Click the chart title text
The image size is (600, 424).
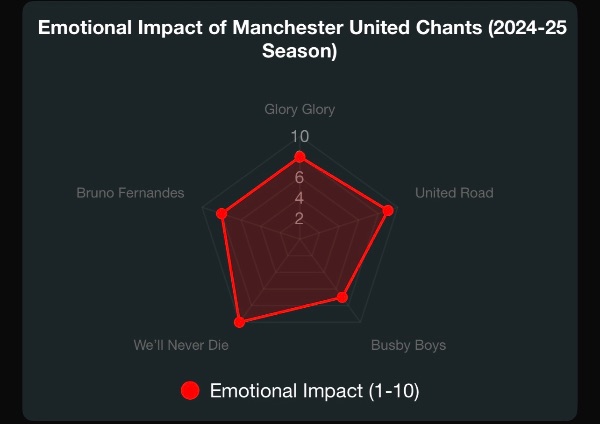302,39
